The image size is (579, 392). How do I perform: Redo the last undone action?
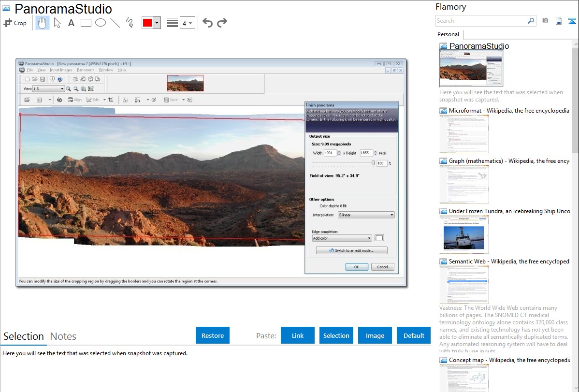coord(222,23)
